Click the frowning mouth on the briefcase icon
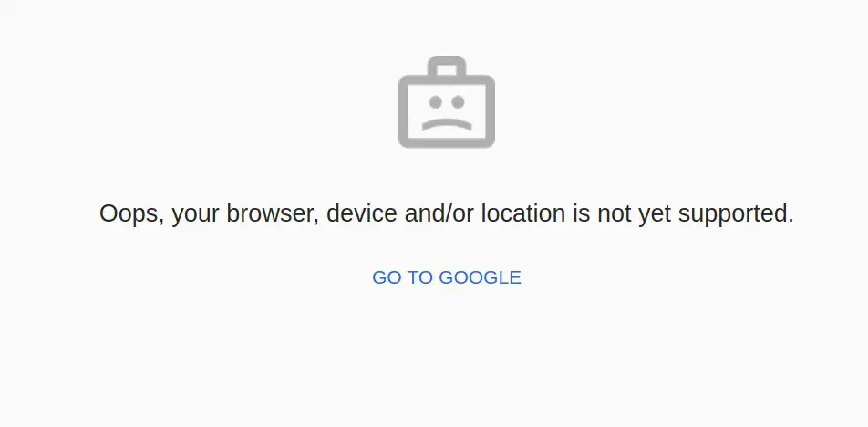The image size is (868, 427). [447, 125]
